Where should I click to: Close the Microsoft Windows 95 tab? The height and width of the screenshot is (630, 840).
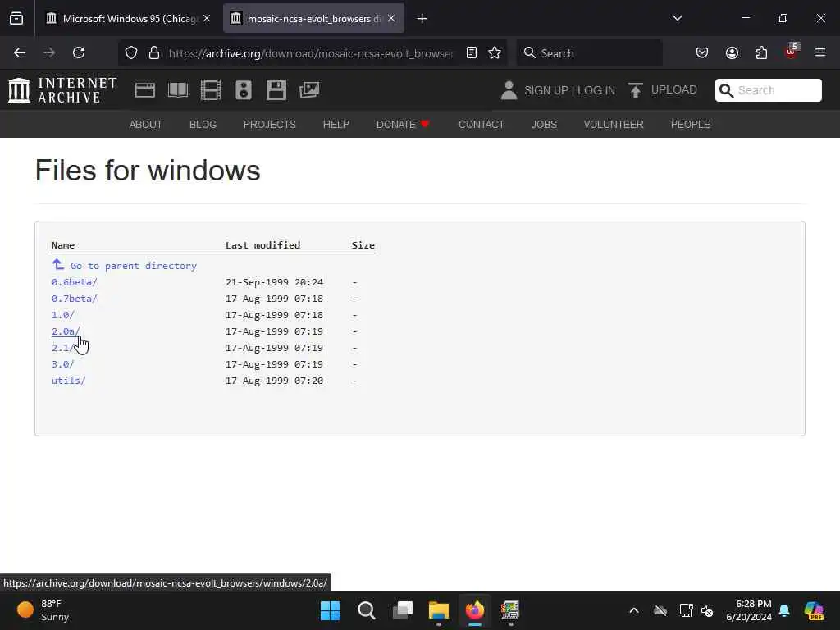(207, 18)
